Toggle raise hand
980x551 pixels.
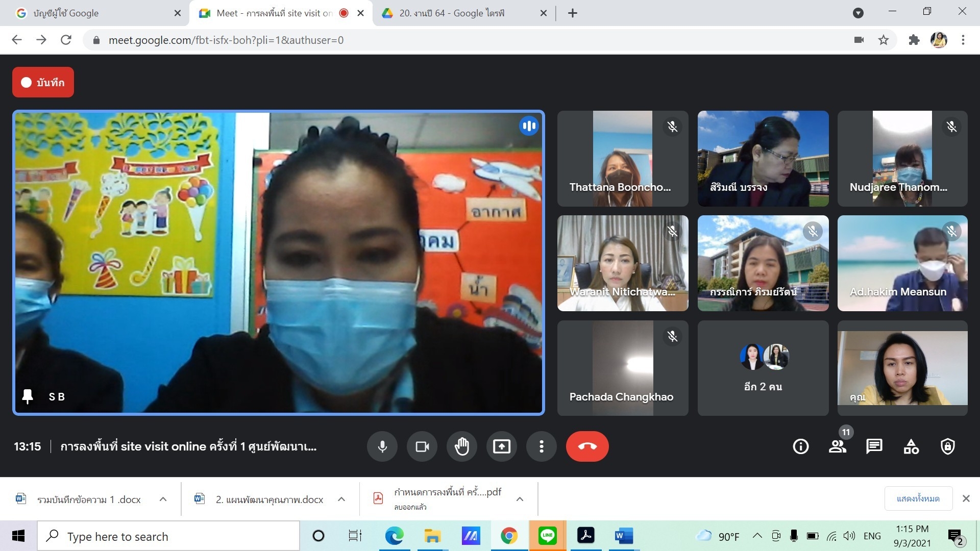click(462, 446)
